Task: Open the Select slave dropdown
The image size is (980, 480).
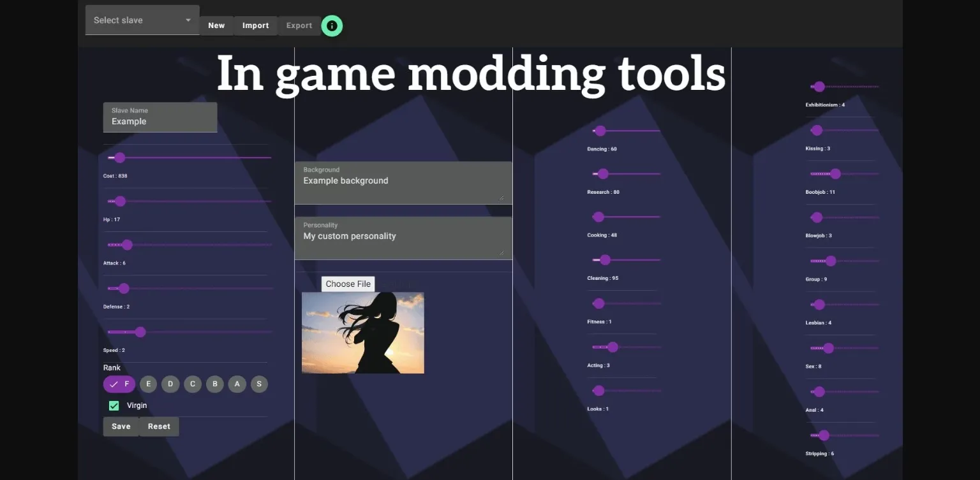Action: (x=142, y=20)
